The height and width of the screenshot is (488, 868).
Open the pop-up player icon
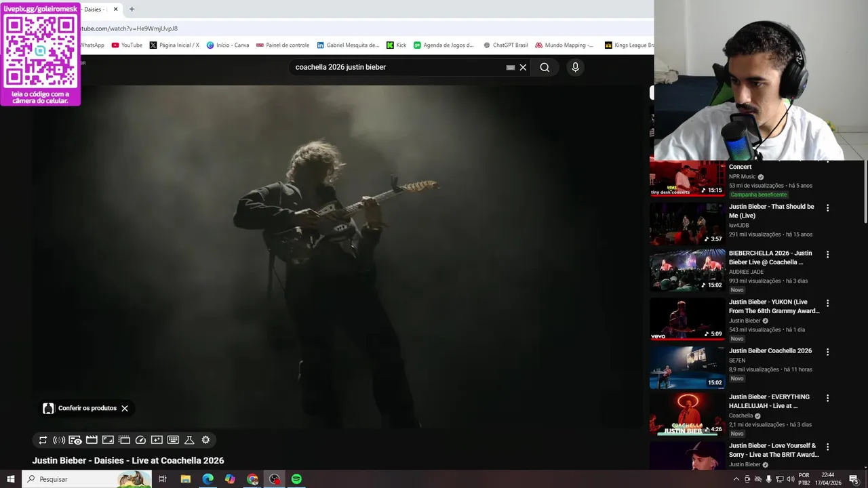point(124,440)
